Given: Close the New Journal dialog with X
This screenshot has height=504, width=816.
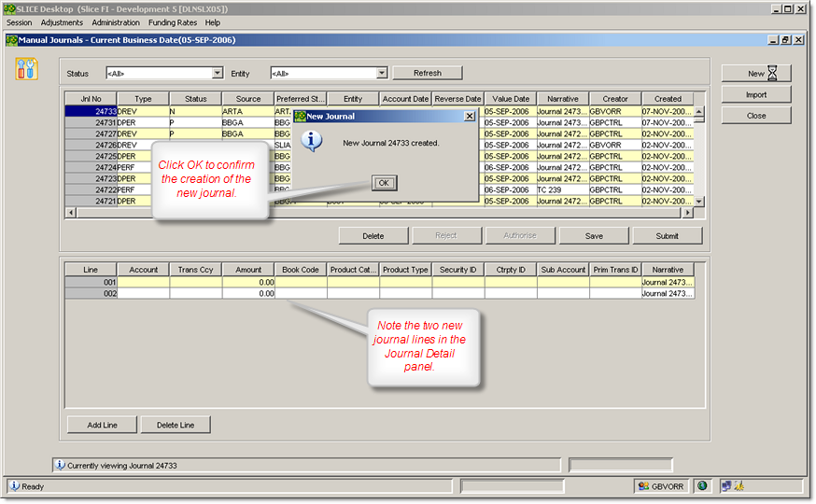Looking at the screenshot, I should click(x=470, y=117).
